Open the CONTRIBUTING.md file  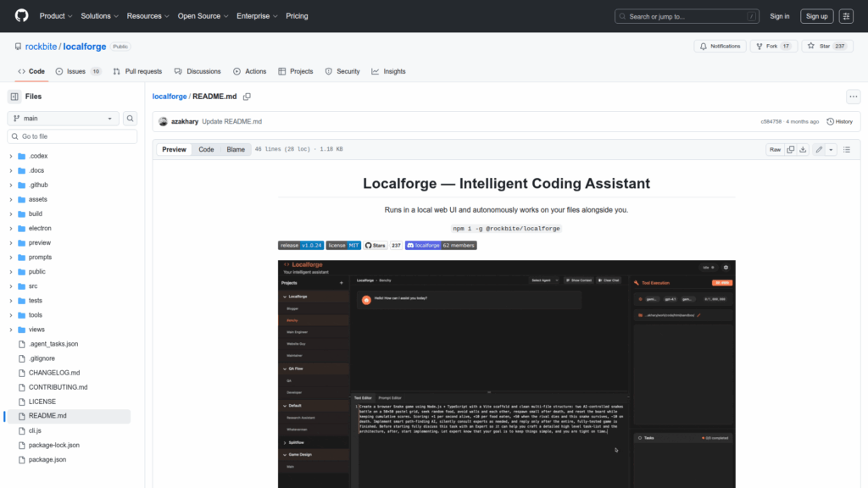(58, 386)
